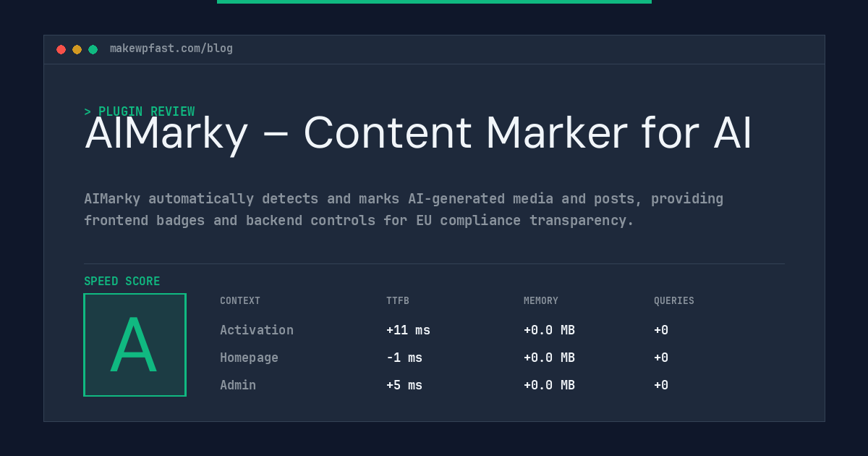Screen dimensions: 868x456
Task: Click the 'SPEED SCORE' label
Action: pyautogui.click(x=122, y=282)
